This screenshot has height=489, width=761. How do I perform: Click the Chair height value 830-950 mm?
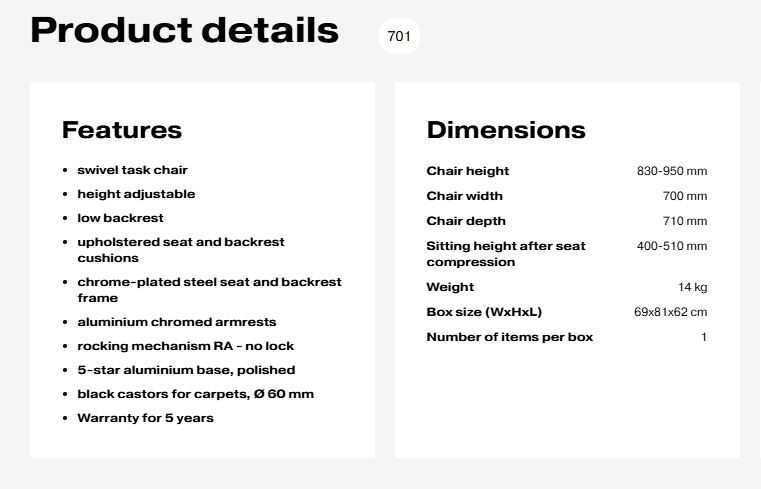click(672, 171)
